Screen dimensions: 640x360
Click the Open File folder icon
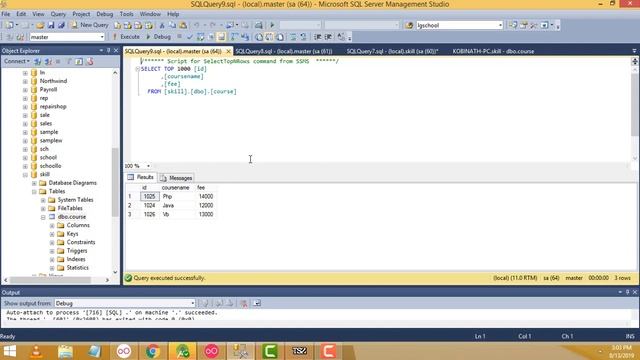point(40,25)
